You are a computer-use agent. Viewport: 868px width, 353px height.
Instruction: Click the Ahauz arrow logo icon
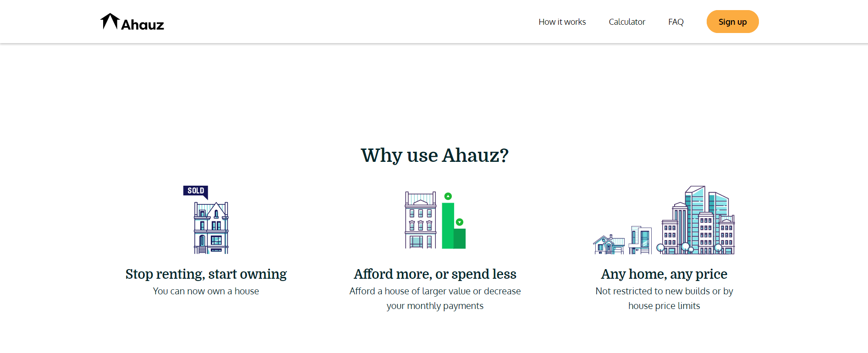point(109,20)
